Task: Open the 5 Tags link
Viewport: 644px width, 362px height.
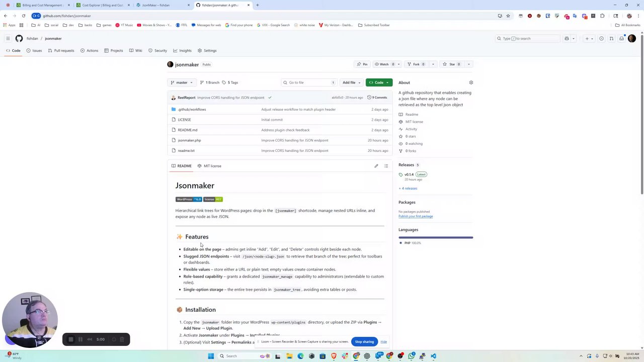Action: click(230, 82)
